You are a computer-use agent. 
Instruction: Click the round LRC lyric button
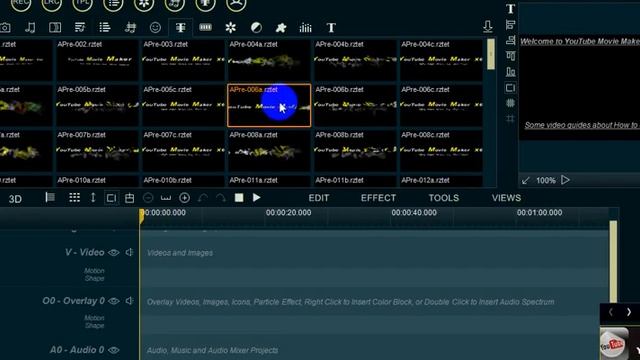(x=52, y=4)
